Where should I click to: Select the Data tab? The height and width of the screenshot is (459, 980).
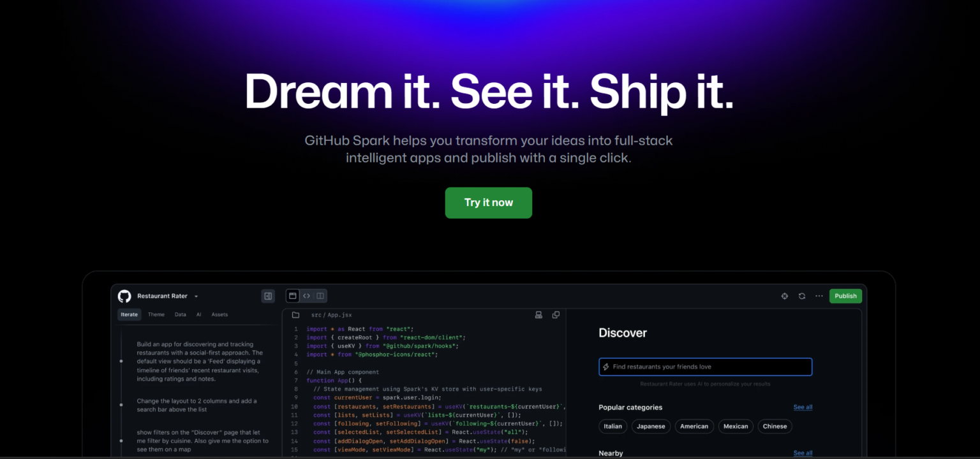[181, 314]
